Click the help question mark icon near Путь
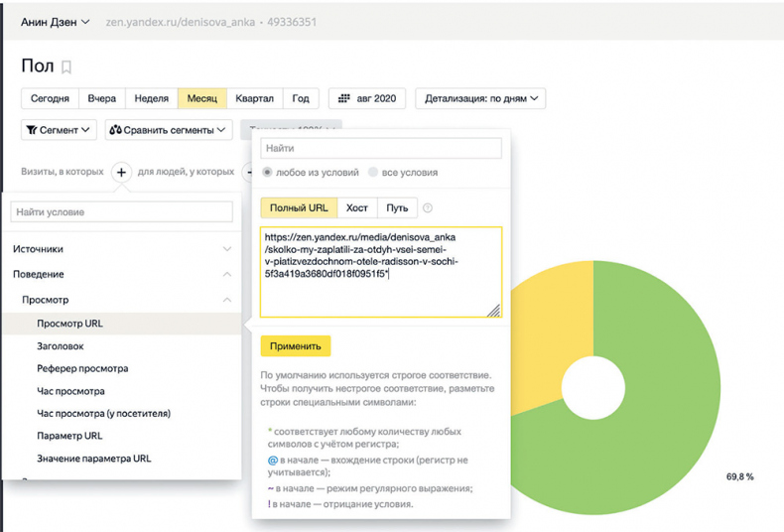The height and width of the screenshot is (532, 784). pyautogui.click(x=428, y=208)
